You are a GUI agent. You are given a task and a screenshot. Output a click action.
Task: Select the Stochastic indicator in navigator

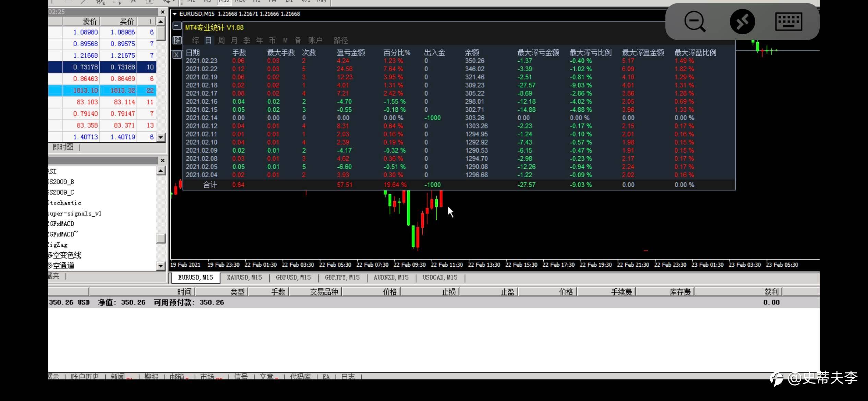tap(65, 203)
